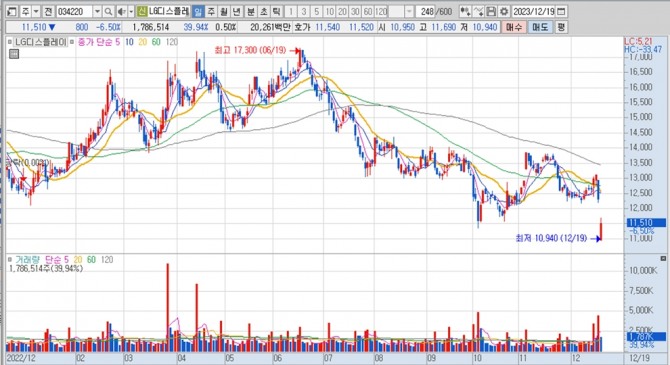Select interval button 120

click(x=381, y=12)
